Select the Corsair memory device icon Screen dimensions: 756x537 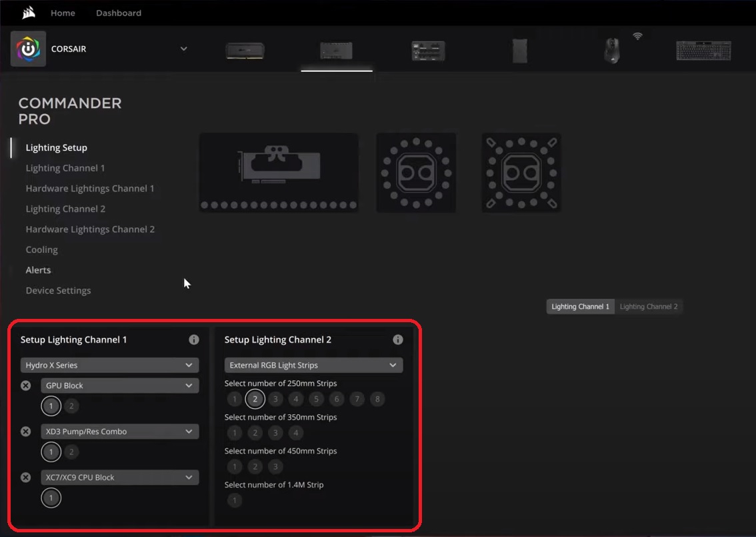[245, 50]
